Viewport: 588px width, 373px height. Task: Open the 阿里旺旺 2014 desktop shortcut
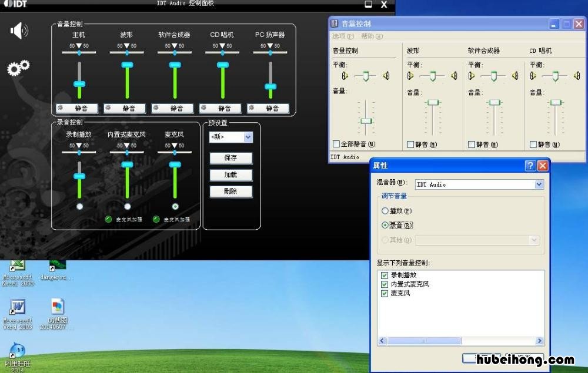point(17,357)
